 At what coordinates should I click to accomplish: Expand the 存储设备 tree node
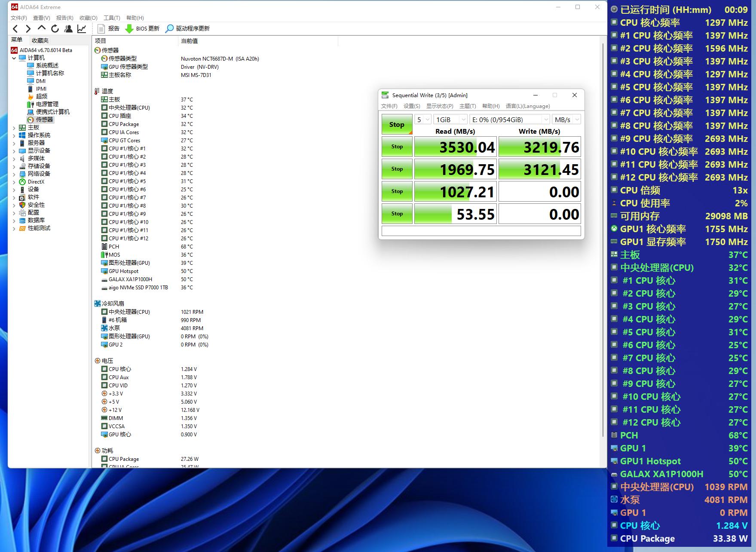pos(14,166)
